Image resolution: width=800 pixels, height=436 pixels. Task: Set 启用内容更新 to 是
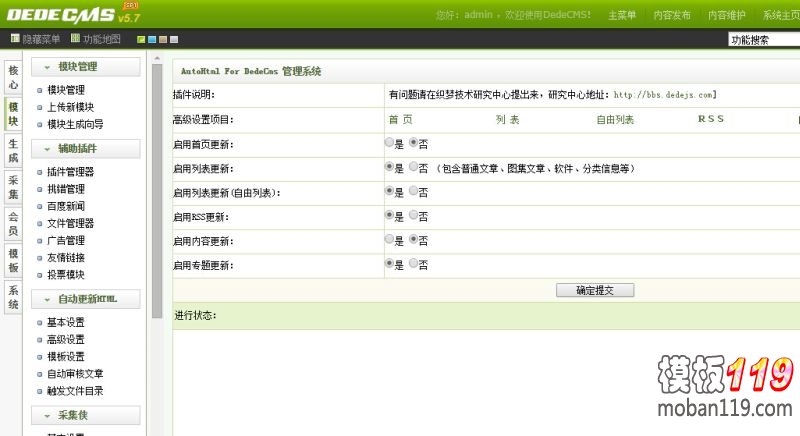click(x=389, y=239)
